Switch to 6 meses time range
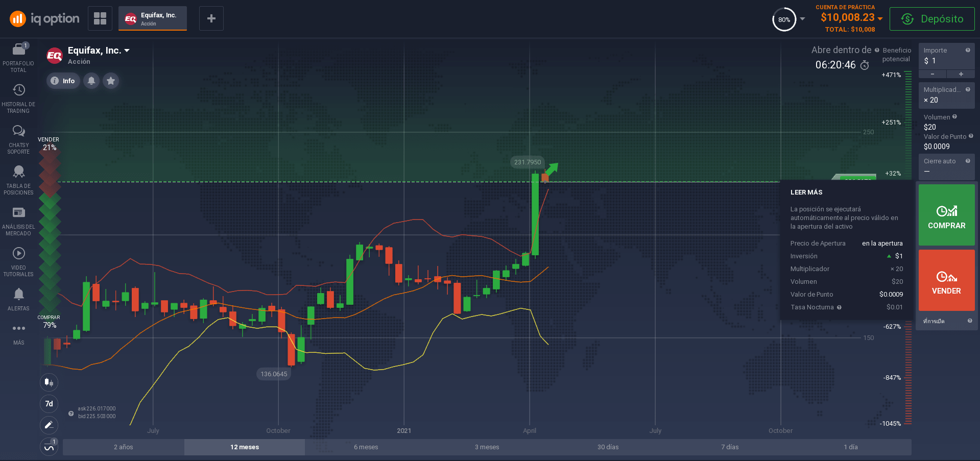Screen dimensions: 980x461 click(366, 447)
